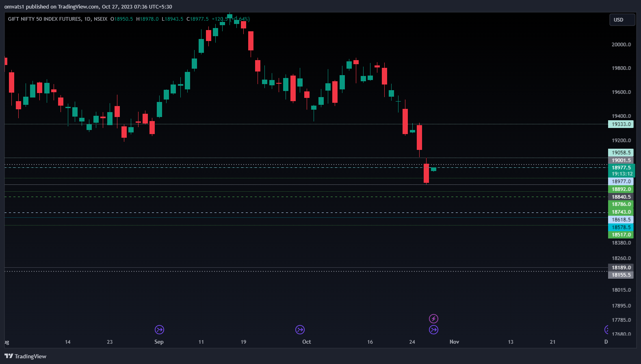The image size is (641, 364).
Task: Click the 18015.0 price axis tick
Action: [x=621, y=290]
